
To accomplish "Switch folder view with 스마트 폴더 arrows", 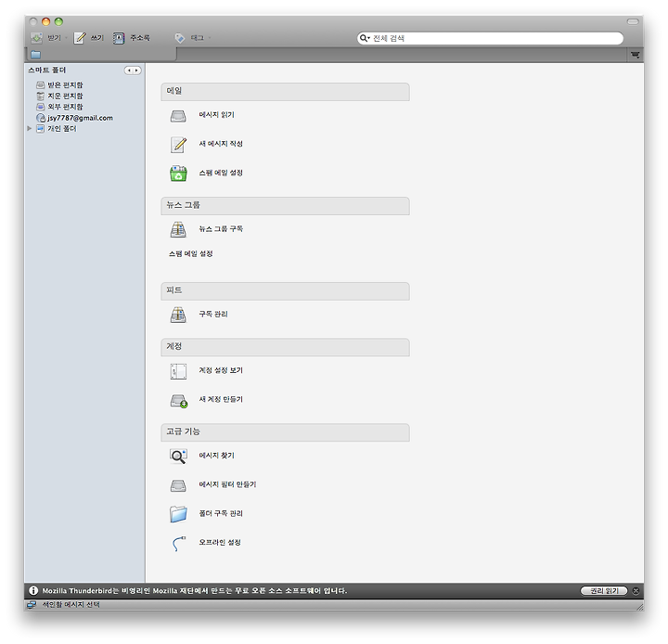I will [133, 71].
